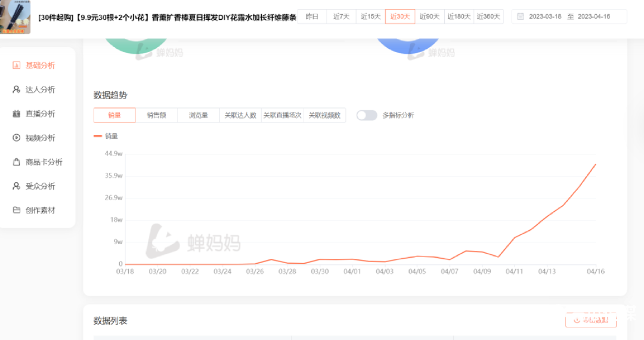Viewport: 644px width, 340px height.
Task: Click the calendar icon in date range
Action: (521, 17)
